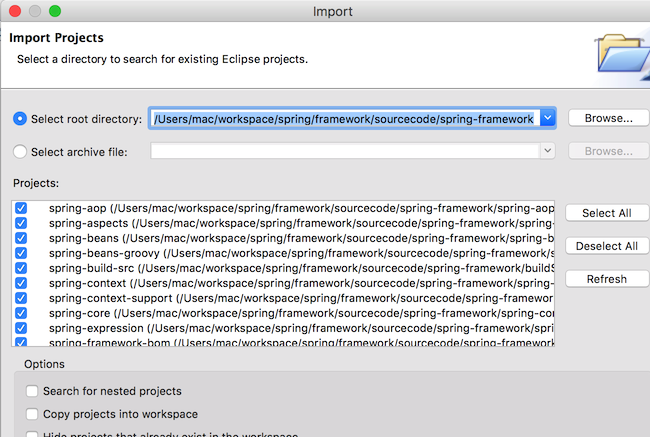Expand the root directory path dropdown
The image size is (650, 437).
pos(547,118)
